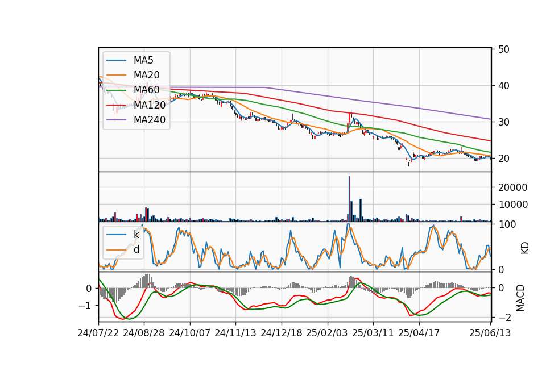Screen dimensions: 546x392
Task: Click the price axis value 30
Action: [x=504, y=122]
